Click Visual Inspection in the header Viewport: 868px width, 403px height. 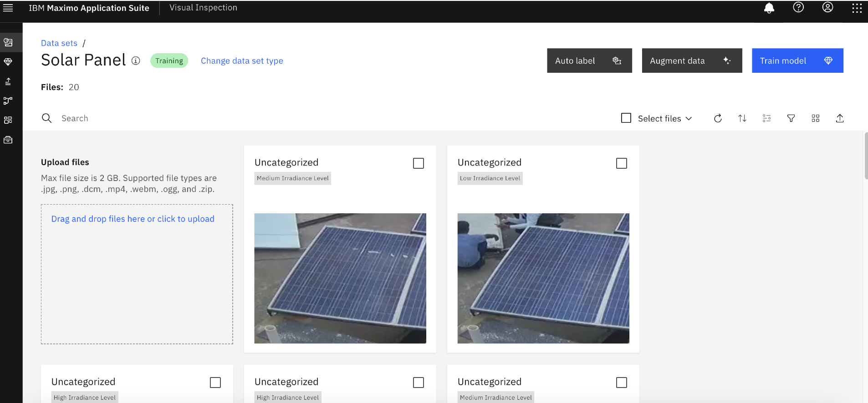tap(203, 8)
